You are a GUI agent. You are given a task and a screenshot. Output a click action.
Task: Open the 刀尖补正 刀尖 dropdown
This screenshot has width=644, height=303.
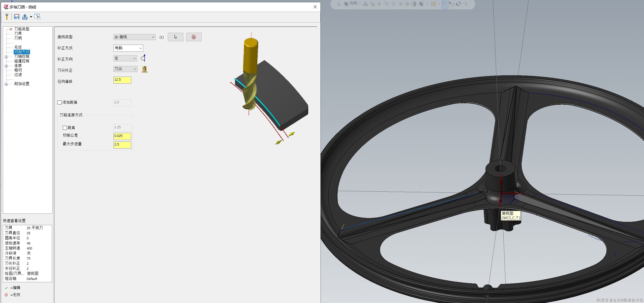[125, 69]
